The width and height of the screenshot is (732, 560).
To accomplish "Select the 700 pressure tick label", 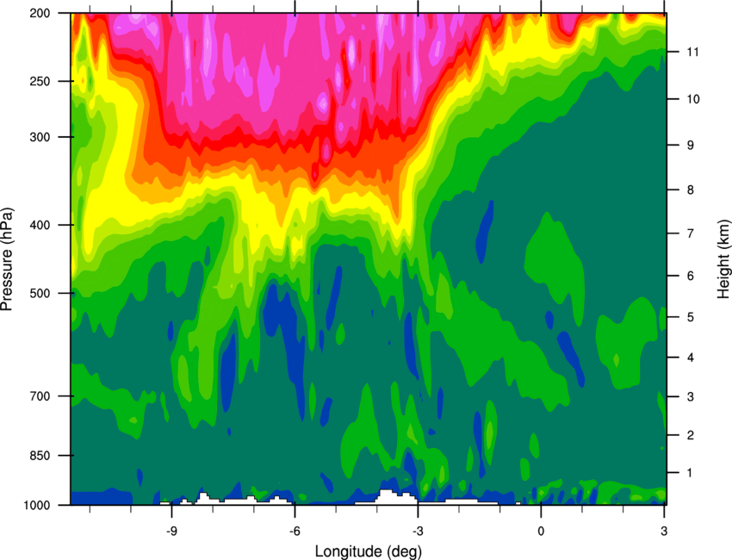I will [x=40, y=396].
